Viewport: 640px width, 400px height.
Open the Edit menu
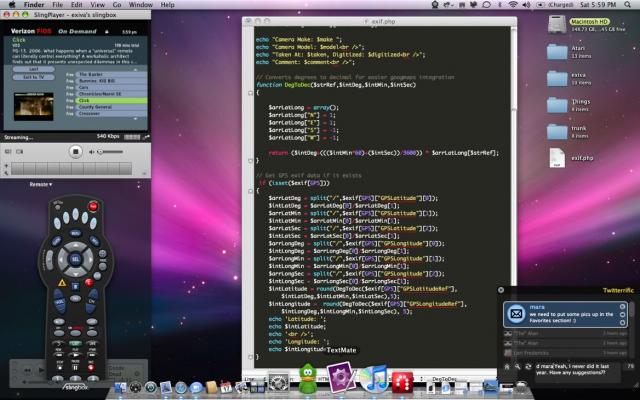[x=77, y=5]
